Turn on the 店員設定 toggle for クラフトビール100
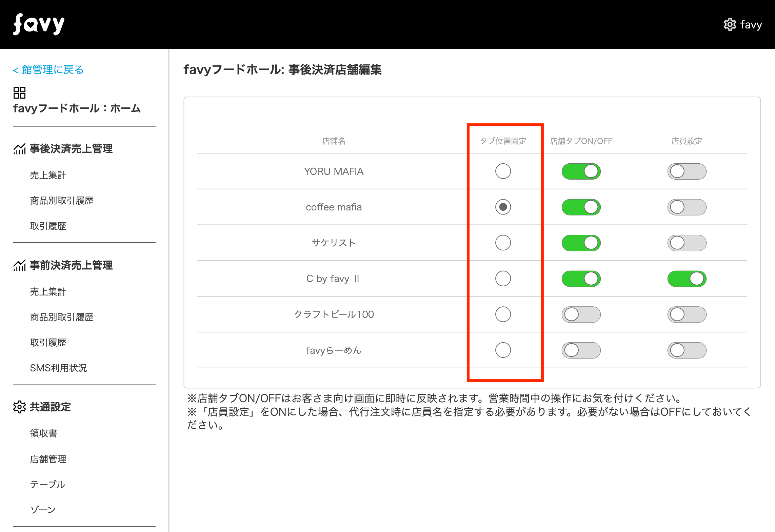 [687, 314]
